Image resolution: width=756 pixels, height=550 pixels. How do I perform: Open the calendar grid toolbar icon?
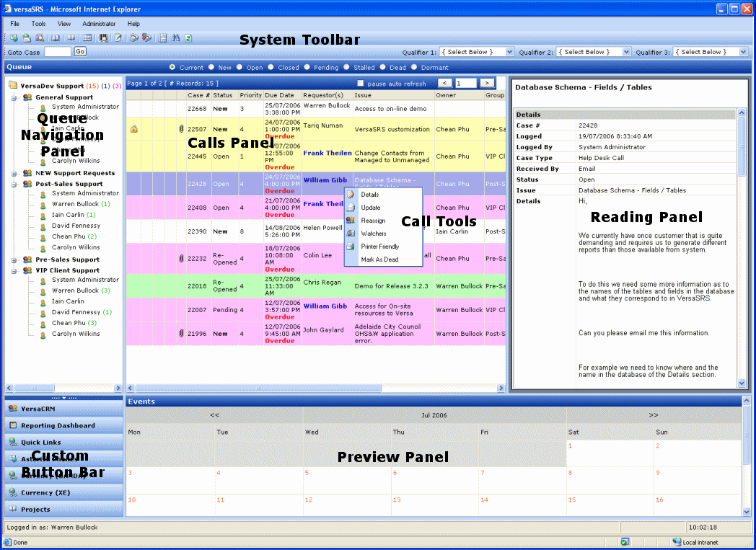pos(87,37)
